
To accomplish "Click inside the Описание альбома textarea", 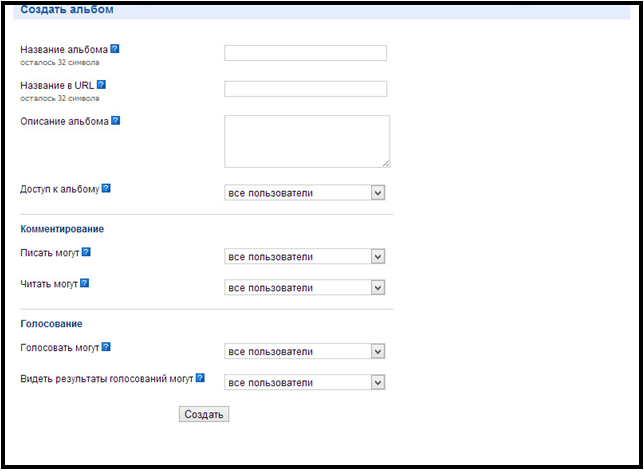I will click(x=307, y=141).
